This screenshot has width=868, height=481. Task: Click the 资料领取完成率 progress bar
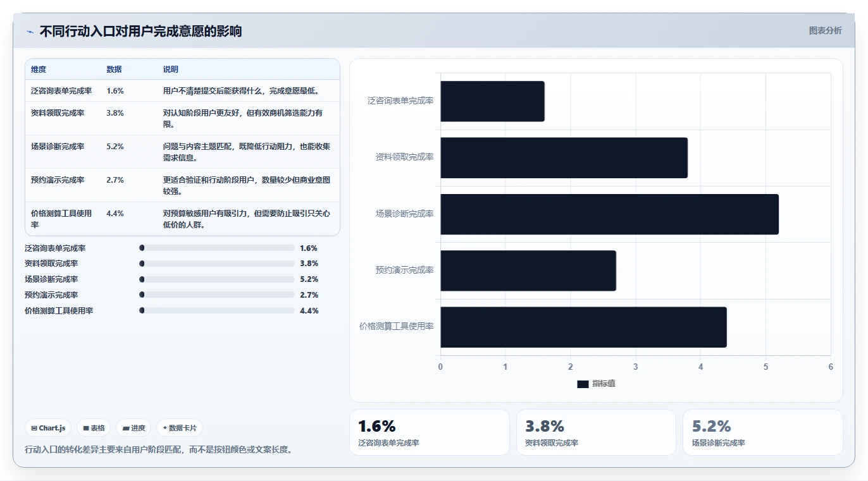coord(217,264)
